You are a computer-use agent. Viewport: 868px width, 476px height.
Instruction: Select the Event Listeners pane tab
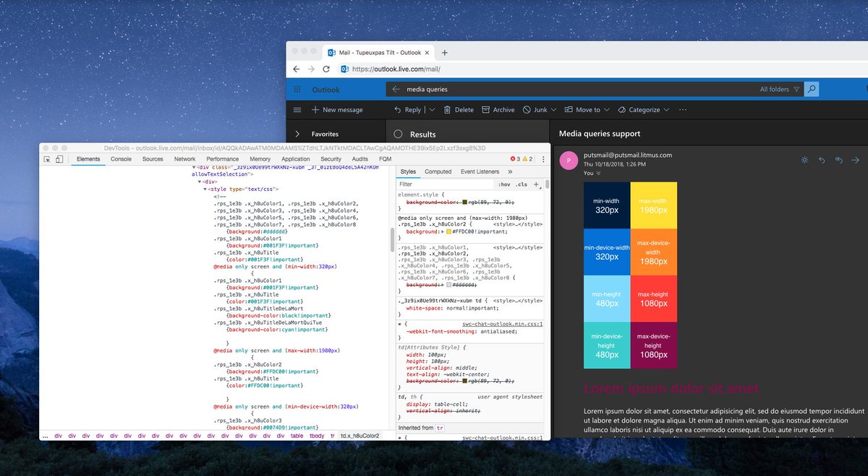[480, 172]
